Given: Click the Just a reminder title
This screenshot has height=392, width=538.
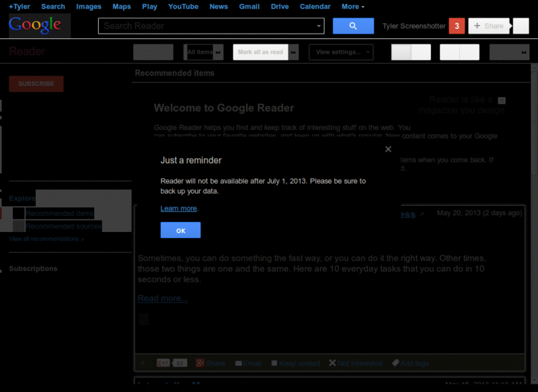Looking at the screenshot, I should [x=191, y=161].
